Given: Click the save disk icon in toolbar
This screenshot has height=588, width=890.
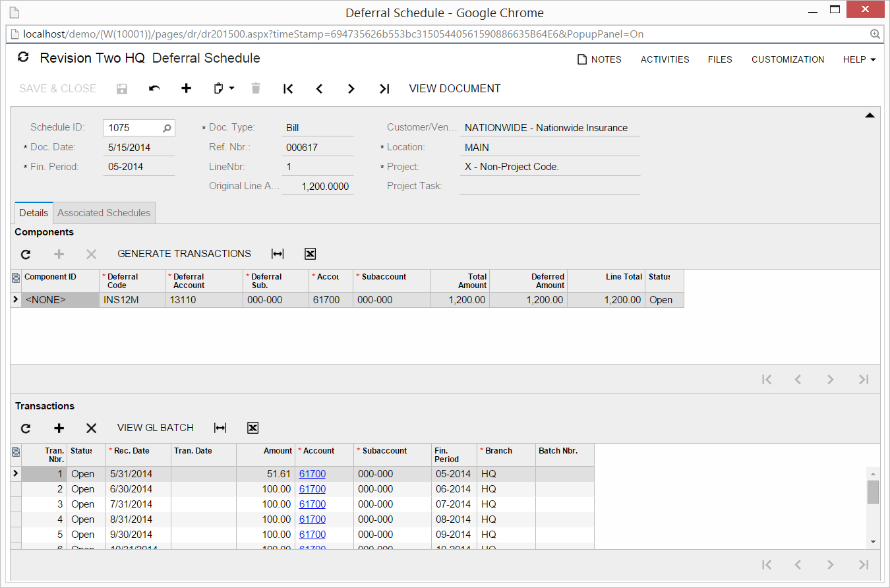Looking at the screenshot, I should (122, 88).
